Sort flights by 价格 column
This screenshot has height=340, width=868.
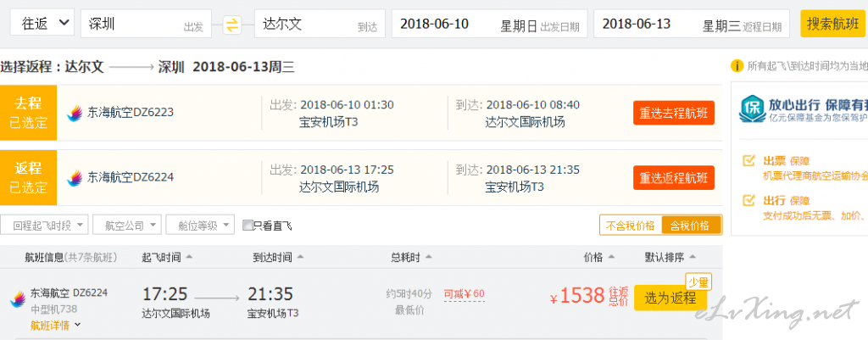click(x=598, y=258)
